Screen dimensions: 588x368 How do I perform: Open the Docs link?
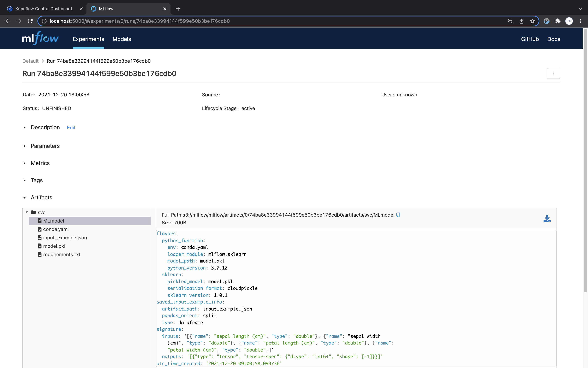(x=554, y=39)
